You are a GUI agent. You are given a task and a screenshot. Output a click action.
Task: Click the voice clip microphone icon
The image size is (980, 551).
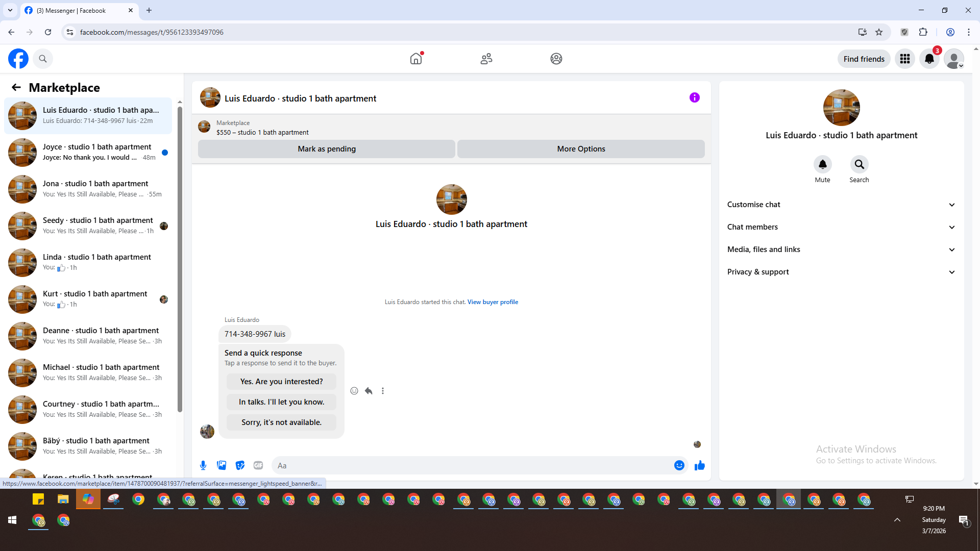[x=203, y=465]
